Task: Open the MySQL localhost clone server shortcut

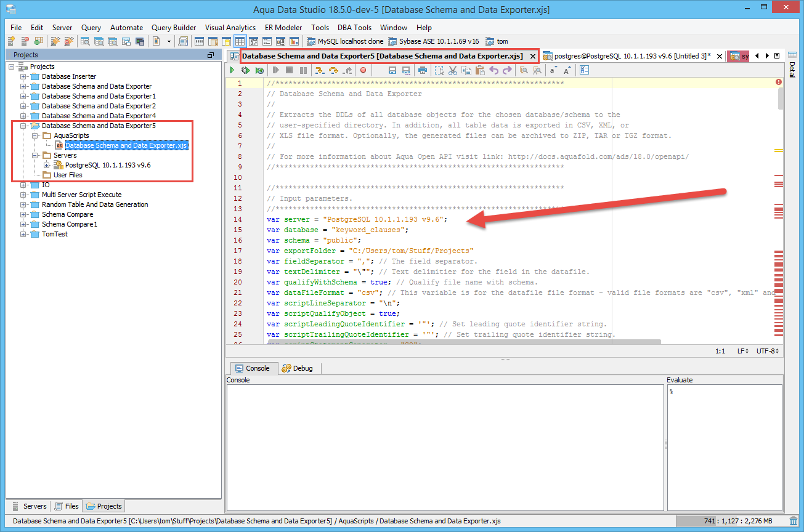Action: pyautogui.click(x=346, y=41)
